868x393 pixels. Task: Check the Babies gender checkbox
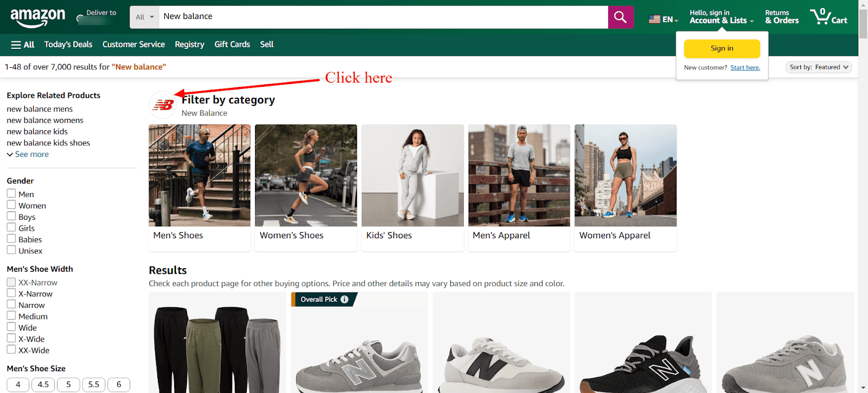tap(11, 239)
